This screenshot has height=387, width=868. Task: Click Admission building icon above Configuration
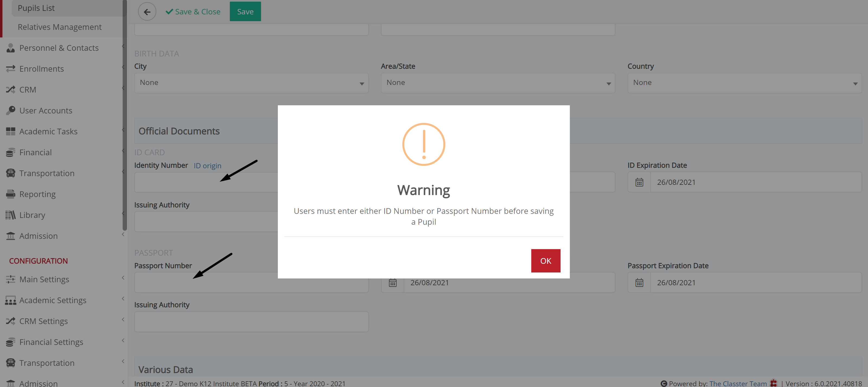(10, 236)
